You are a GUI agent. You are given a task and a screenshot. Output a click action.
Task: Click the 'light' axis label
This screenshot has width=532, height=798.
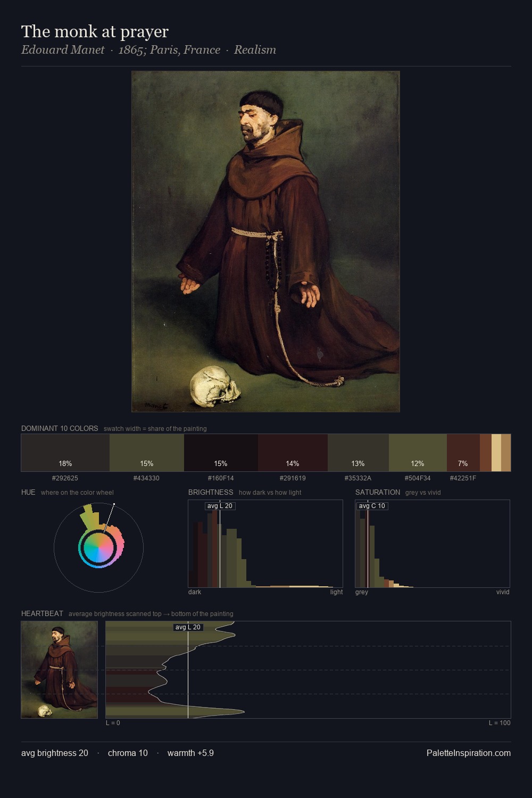click(337, 592)
